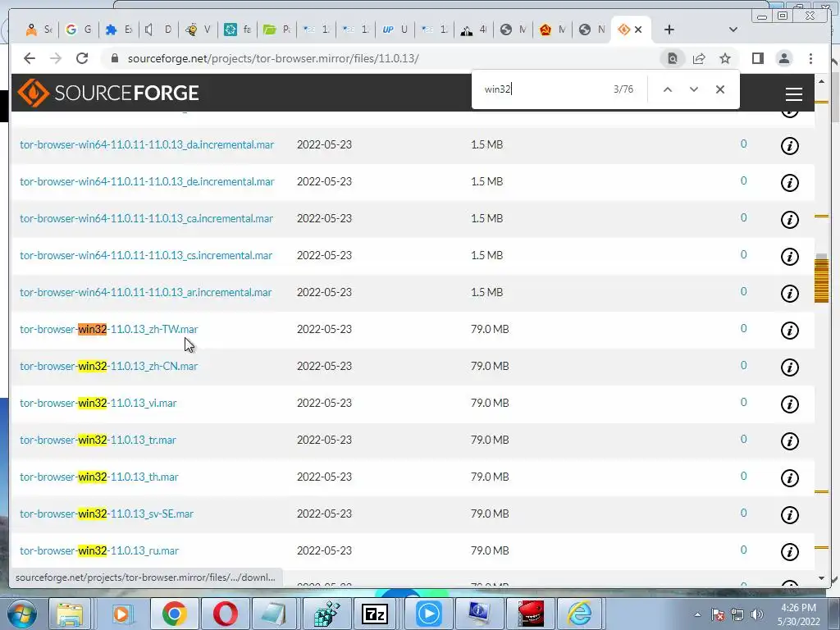This screenshot has height=630, width=840.
Task: Bookmark this page with star icon
Action: tap(725, 58)
